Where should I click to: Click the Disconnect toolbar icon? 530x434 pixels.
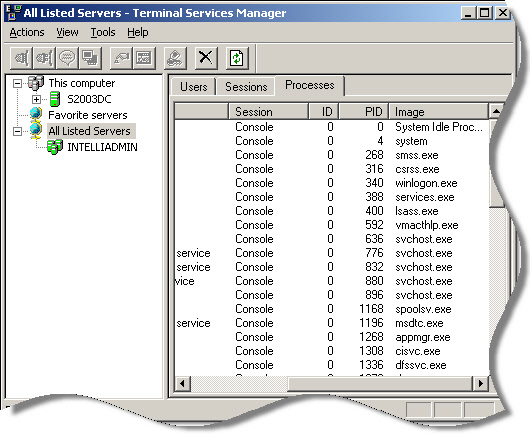click(x=45, y=58)
